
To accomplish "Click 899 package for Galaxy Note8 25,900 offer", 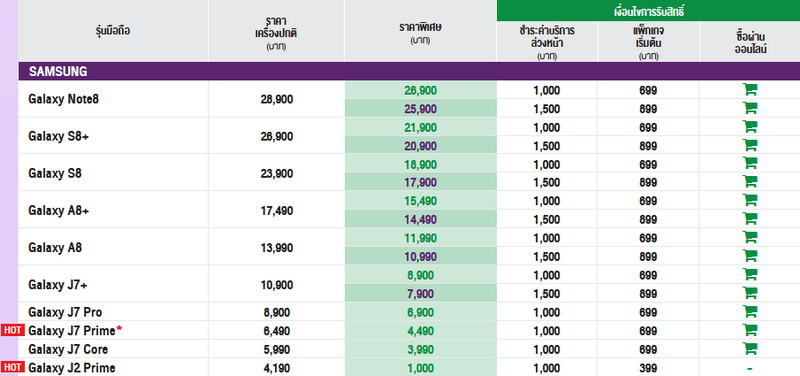I will pyautogui.click(x=648, y=109).
